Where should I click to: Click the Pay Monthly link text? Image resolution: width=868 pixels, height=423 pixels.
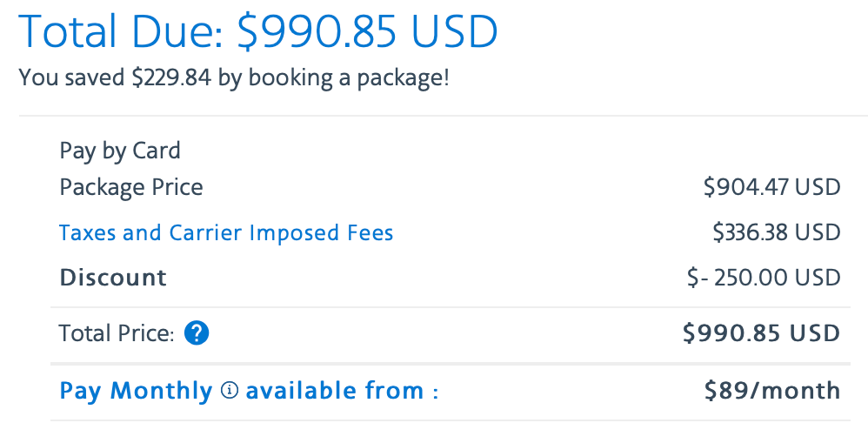[136, 392]
